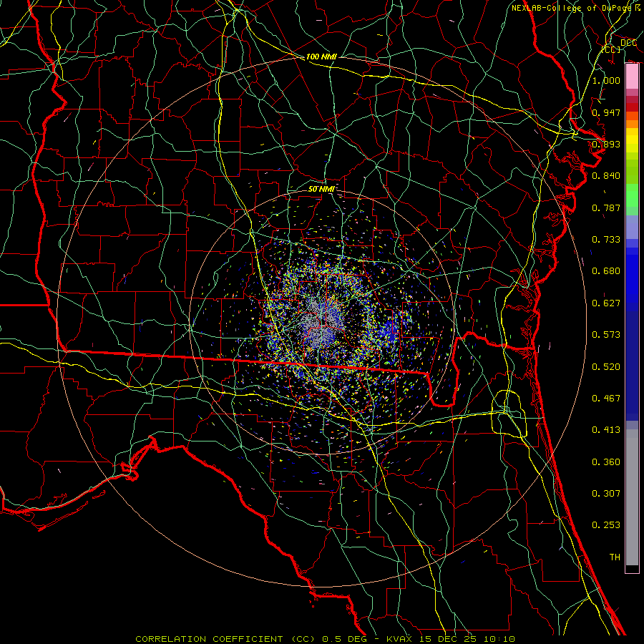Click the 0.307 scale value
Screen dimensions: 644x644
click(x=606, y=494)
